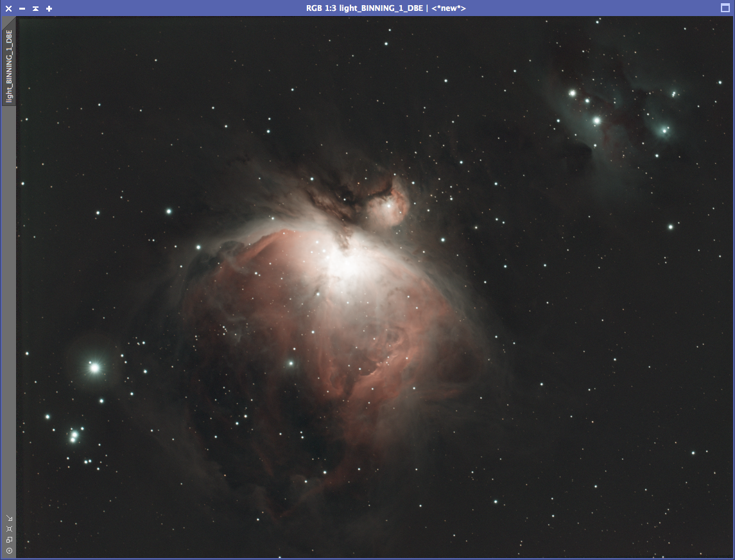735x560 pixels.
Task: Click the bright white core of Orion Nebula
Action: tap(348, 263)
